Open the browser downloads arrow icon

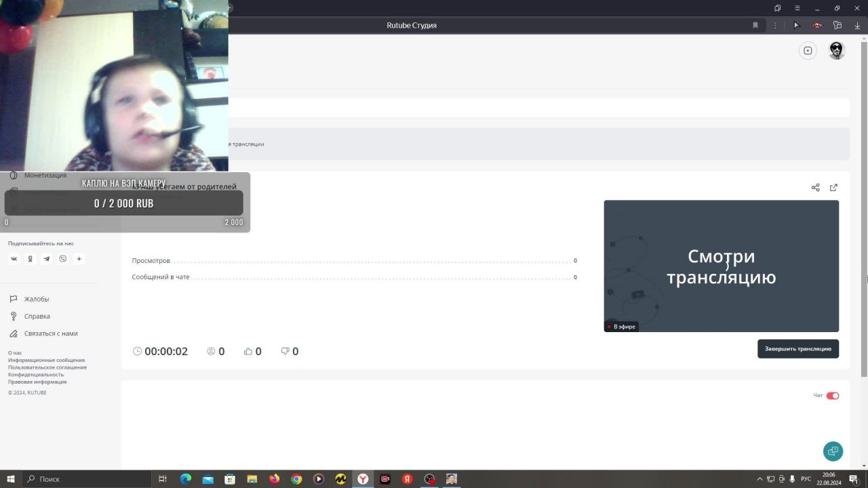pos(857,25)
